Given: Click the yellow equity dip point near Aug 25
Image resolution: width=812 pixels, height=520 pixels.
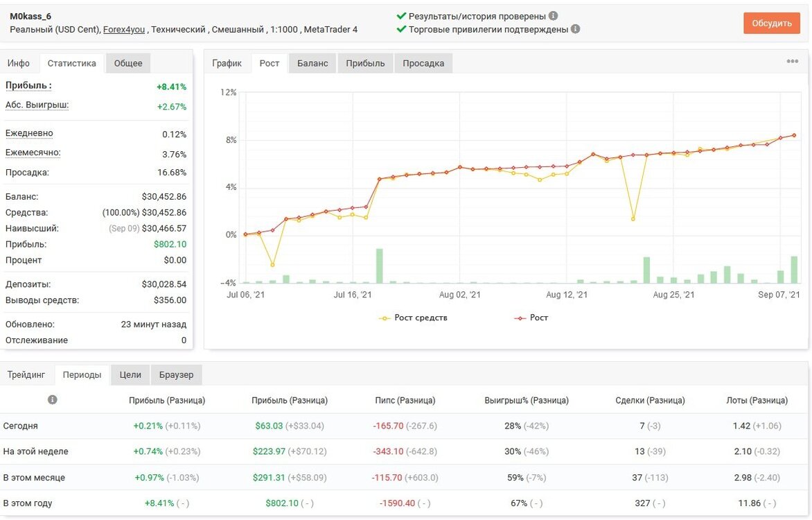Looking at the screenshot, I should click(x=633, y=219).
